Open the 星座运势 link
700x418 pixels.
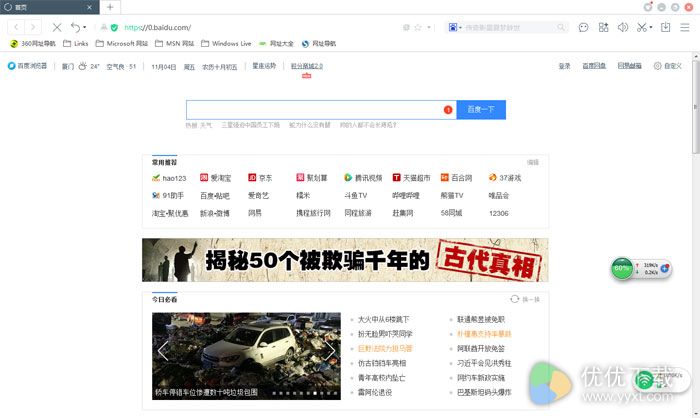[264, 66]
